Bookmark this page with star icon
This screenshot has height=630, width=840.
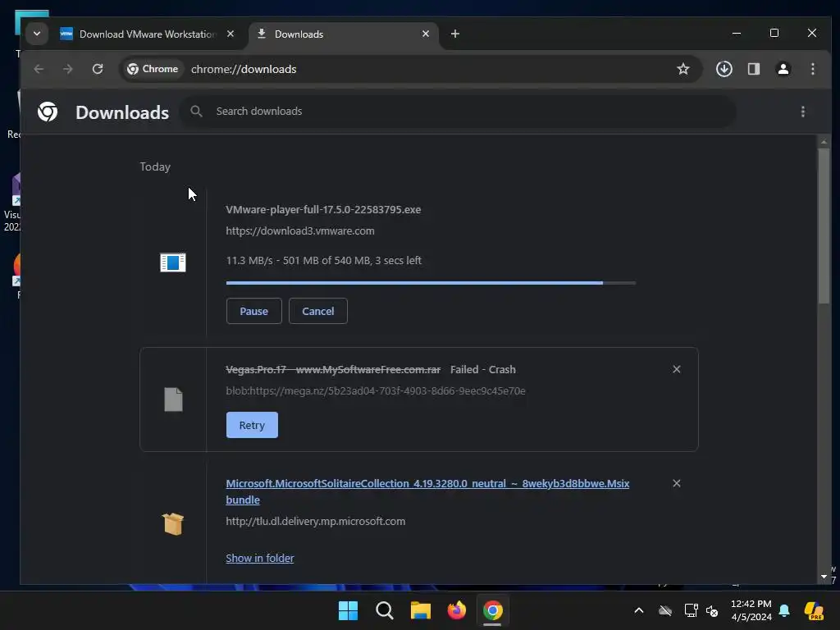(683, 69)
